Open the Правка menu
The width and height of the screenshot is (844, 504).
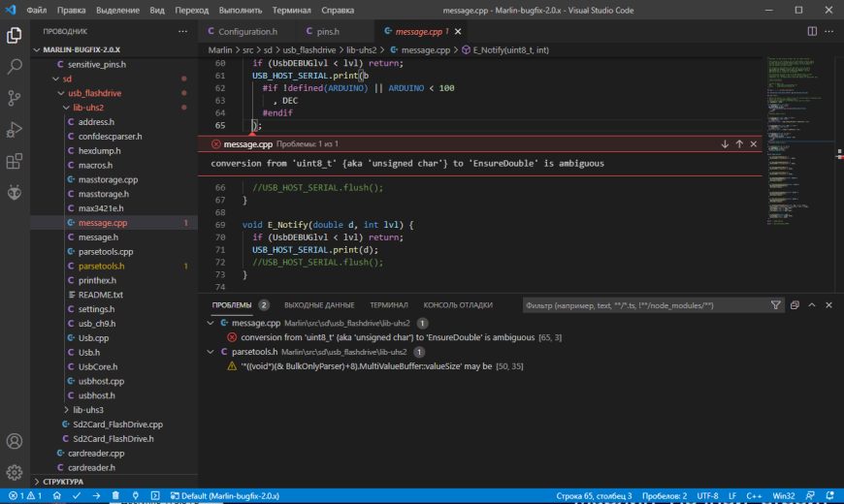pyautogui.click(x=71, y=11)
